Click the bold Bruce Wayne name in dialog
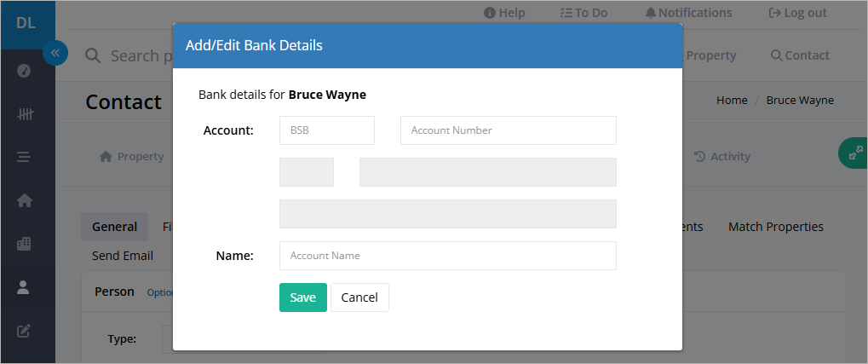The image size is (868, 364). coord(327,95)
